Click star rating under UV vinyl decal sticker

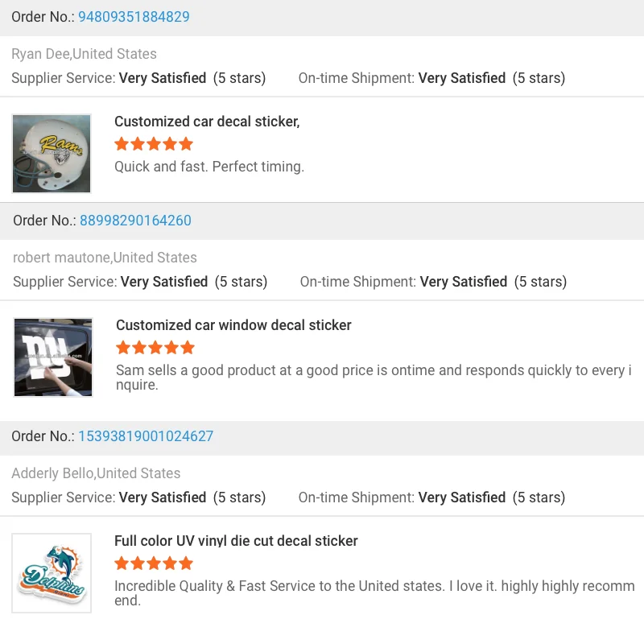[154, 563]
